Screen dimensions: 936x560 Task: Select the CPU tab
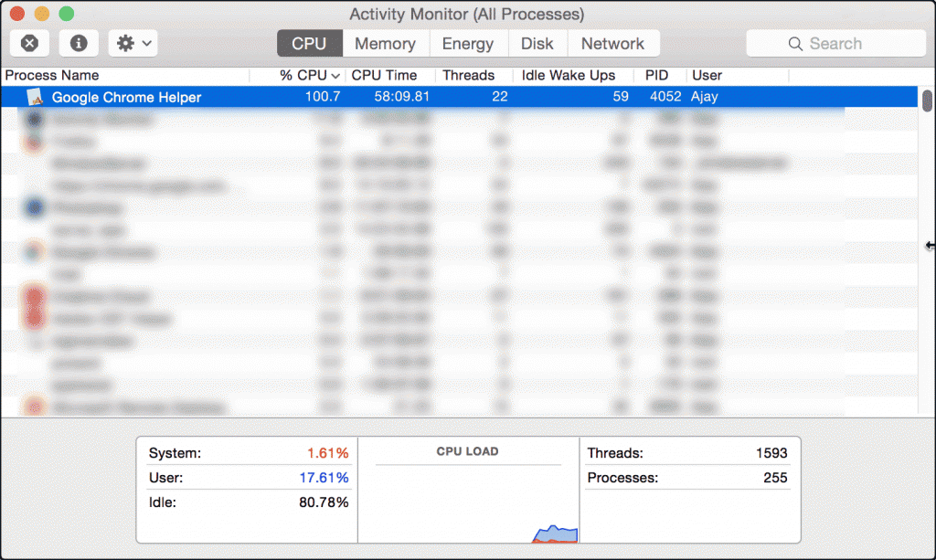pyautogui.click(x=309, y=44)
